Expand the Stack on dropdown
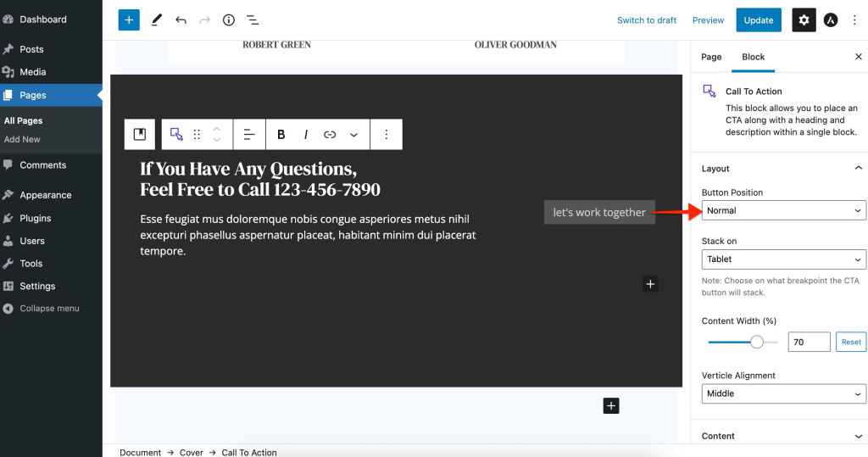Image resolution: width=868 pixels, height=457 pixels. click(783, 259)
